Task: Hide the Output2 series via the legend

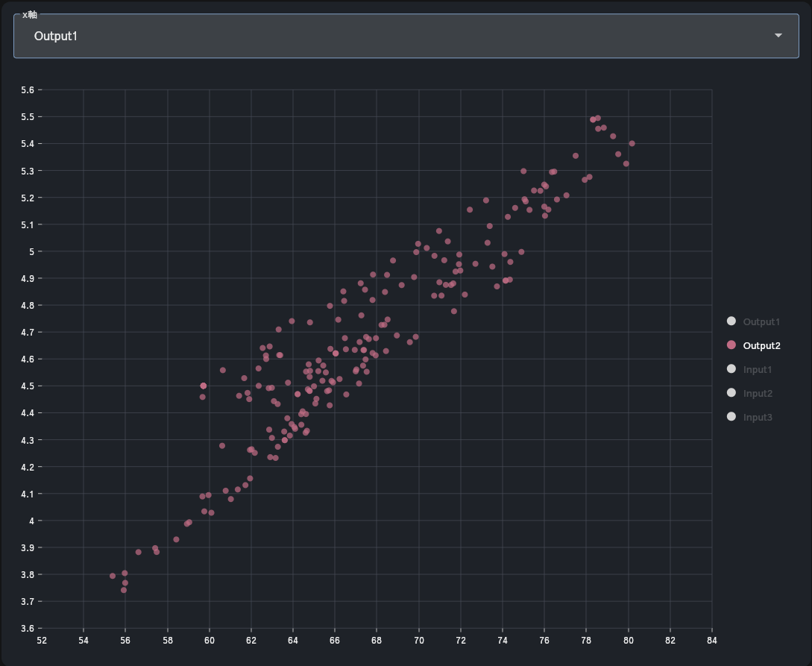Action: [754, 345]
